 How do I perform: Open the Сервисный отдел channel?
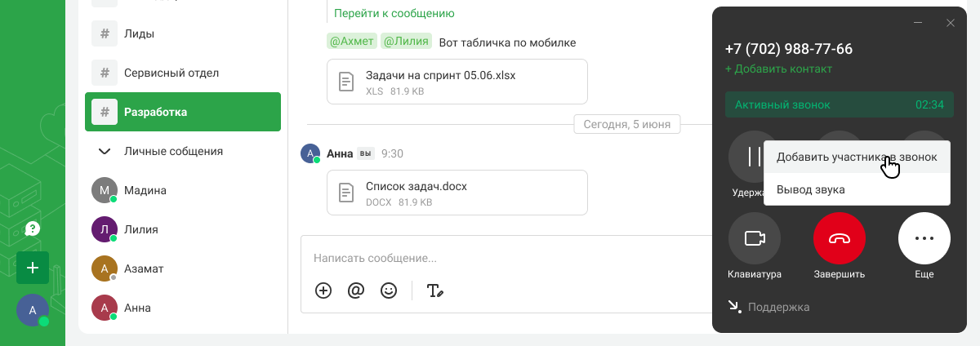point(171,73)
